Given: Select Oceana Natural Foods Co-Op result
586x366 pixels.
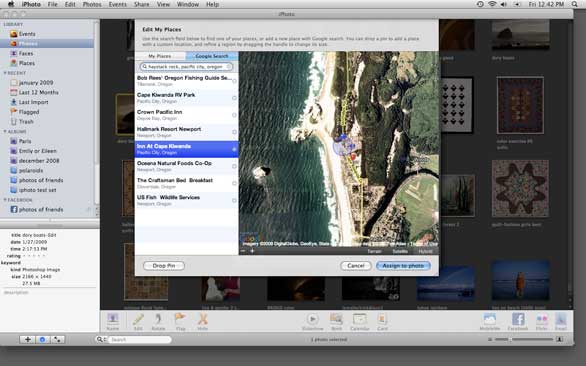Looking at the screenshot, I should [x=186, y=166].
